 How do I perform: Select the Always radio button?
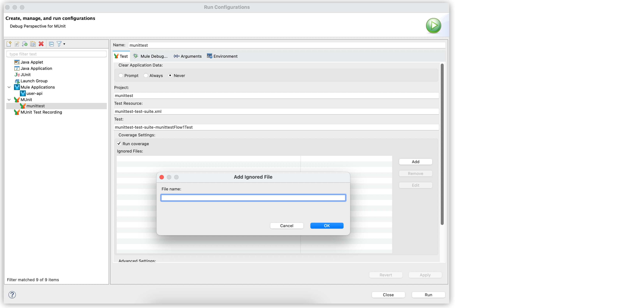tap(146, 76)
